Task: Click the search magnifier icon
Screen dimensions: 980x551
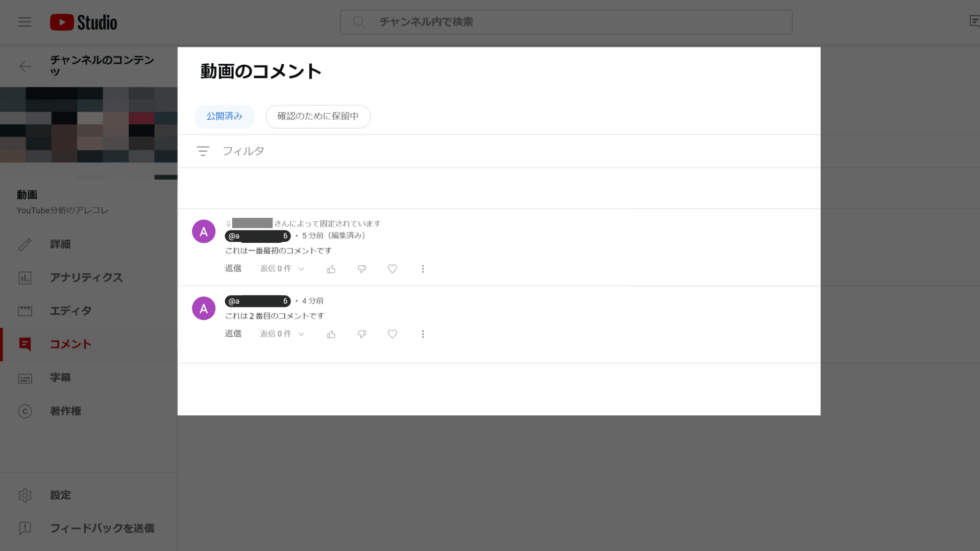Action: click(359, 22)
